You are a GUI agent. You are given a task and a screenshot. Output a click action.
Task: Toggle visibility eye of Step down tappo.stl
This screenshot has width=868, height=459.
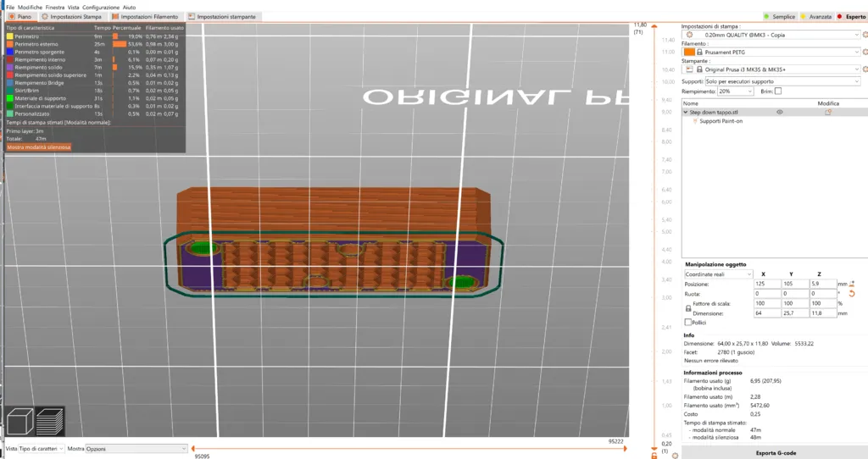[780, 113]
